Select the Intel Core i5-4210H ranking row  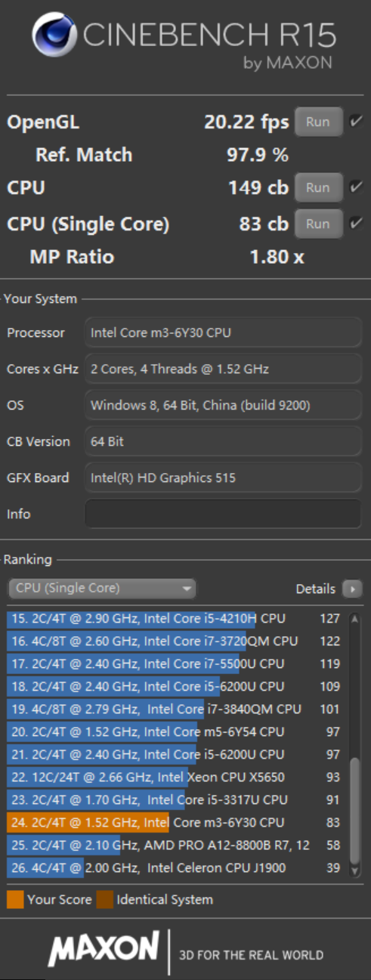coord(175,618)
